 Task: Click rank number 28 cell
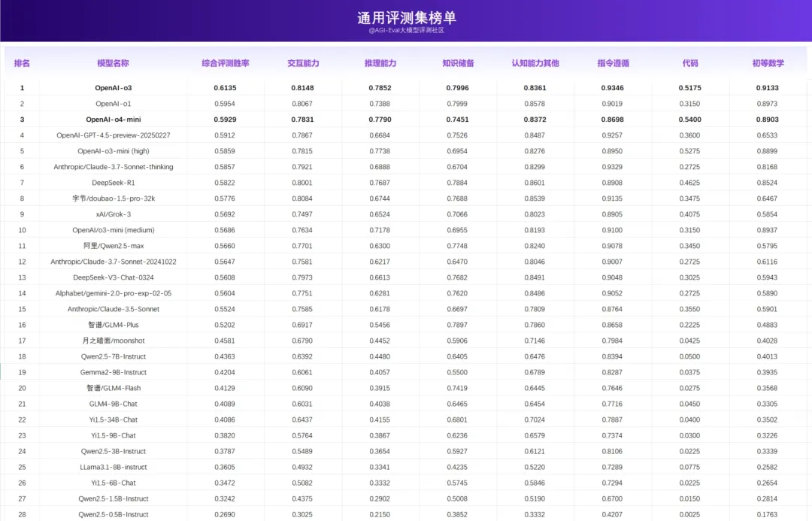[22, 514]
